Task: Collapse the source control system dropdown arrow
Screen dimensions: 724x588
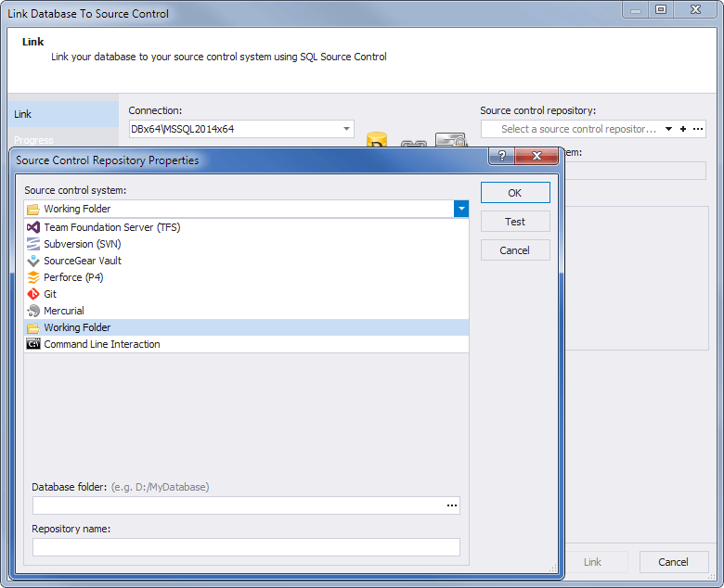Action: (x=460, y=209)
